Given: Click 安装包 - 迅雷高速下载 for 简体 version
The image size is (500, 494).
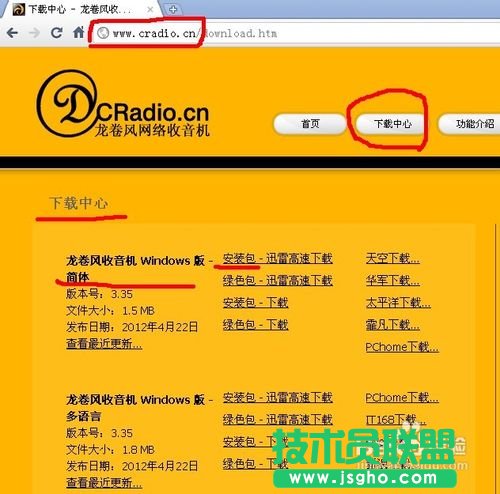Looking at the screenshot, I should (x=278, y=259).
